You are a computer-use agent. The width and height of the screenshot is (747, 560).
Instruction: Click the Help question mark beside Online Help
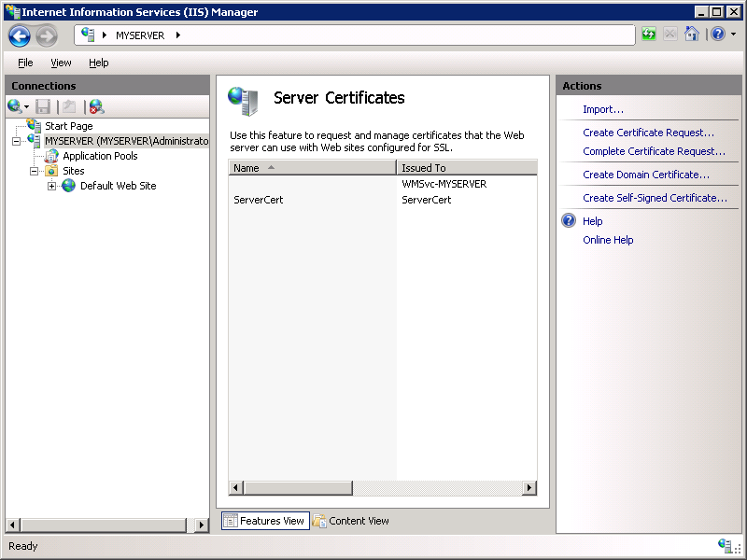568,221
